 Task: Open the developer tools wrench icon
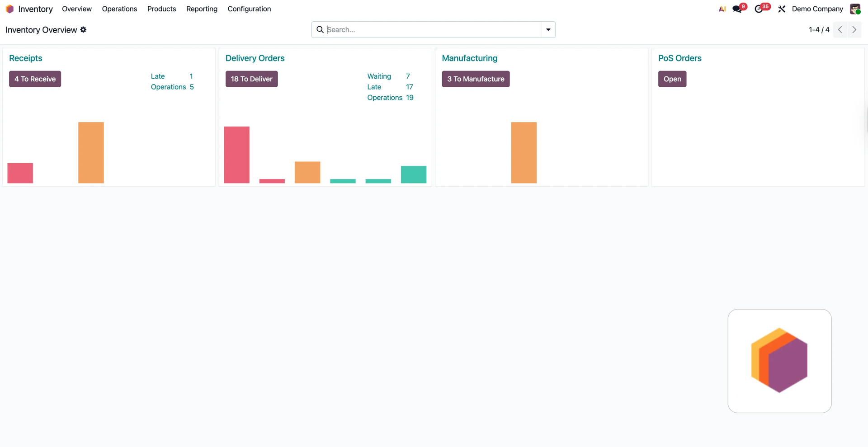782,9
